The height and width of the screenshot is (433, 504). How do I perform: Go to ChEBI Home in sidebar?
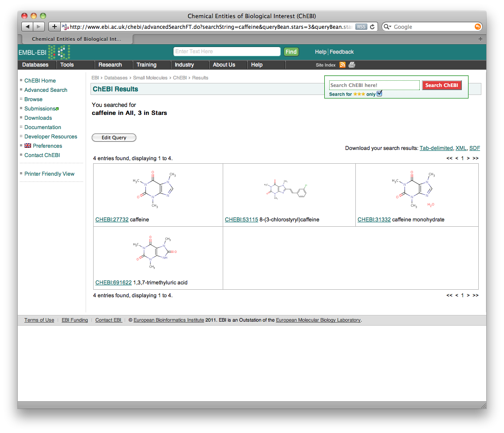[40, 81]
